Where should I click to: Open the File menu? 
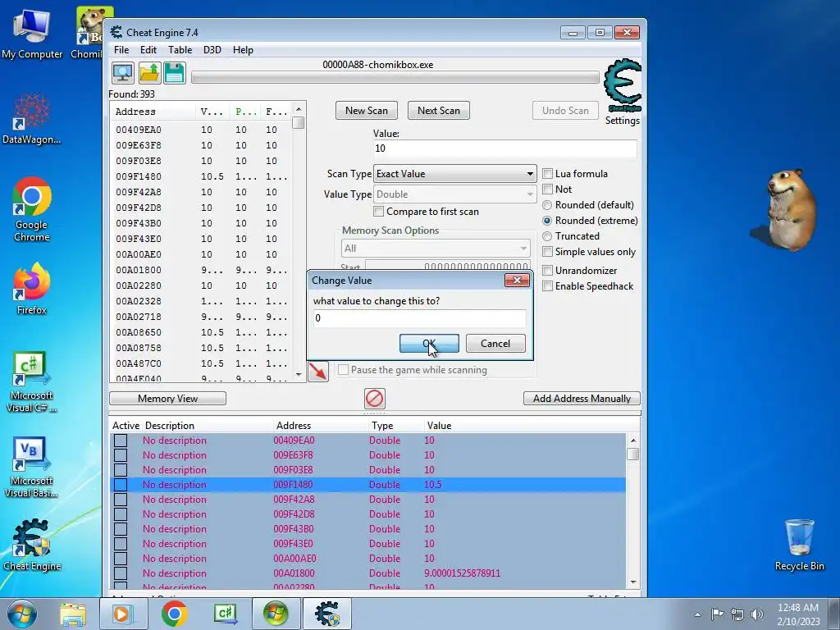121,50
